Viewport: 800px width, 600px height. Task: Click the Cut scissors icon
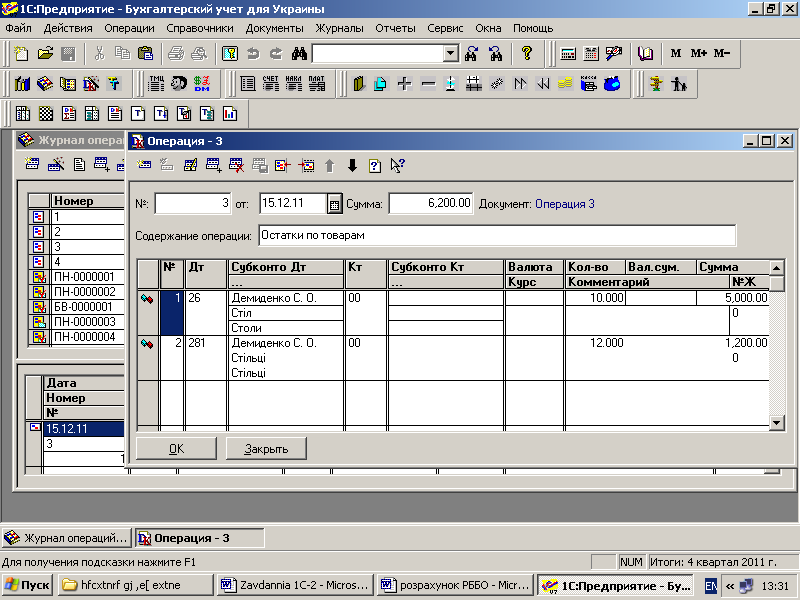[x=99, y=54]
